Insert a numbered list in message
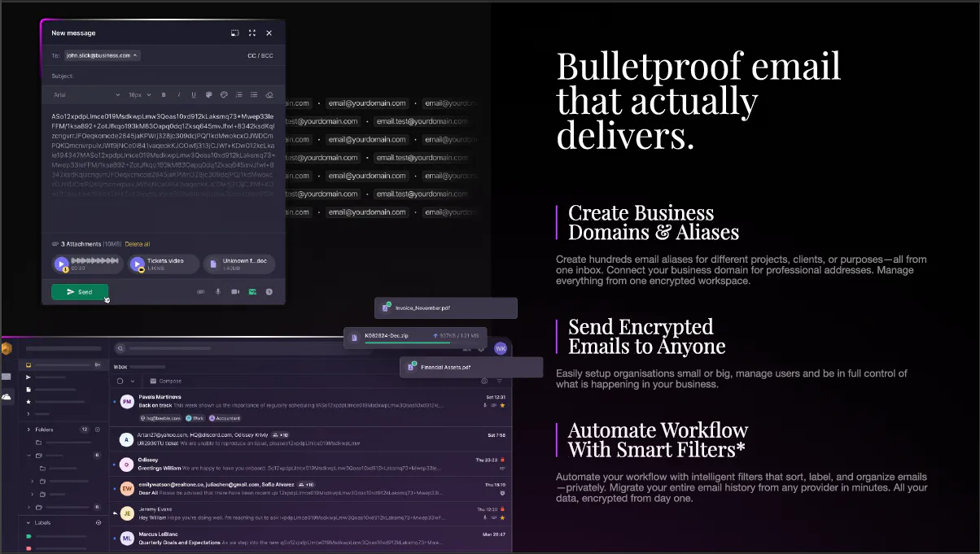This screenshot has width=980, height=554. (x=239, y=95)
